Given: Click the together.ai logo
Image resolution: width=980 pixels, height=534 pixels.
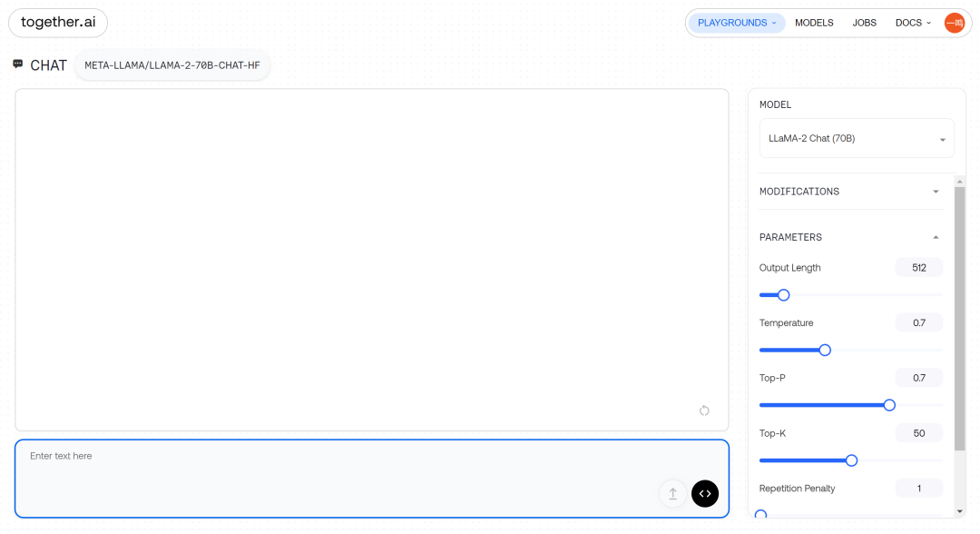Looking at the screenshot, I should [x=58, y=23].
